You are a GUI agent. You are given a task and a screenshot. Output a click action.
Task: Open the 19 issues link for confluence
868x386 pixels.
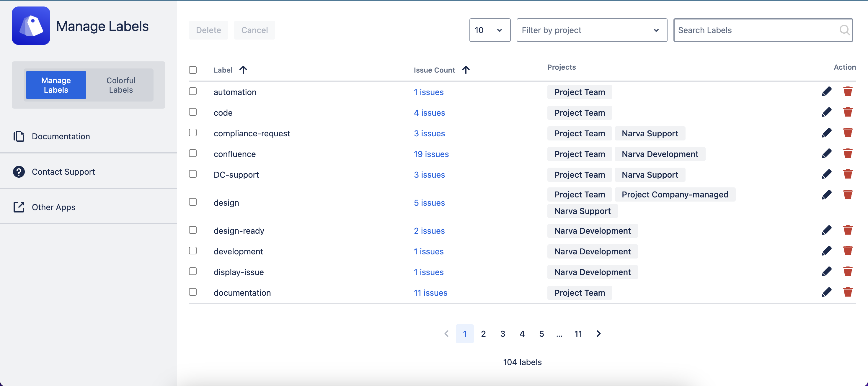coord(431,154)
